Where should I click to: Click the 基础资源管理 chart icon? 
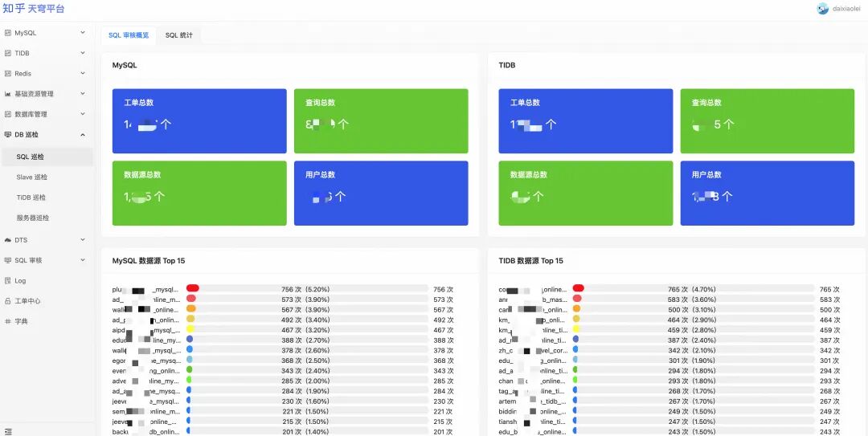[x=8, y=94]
